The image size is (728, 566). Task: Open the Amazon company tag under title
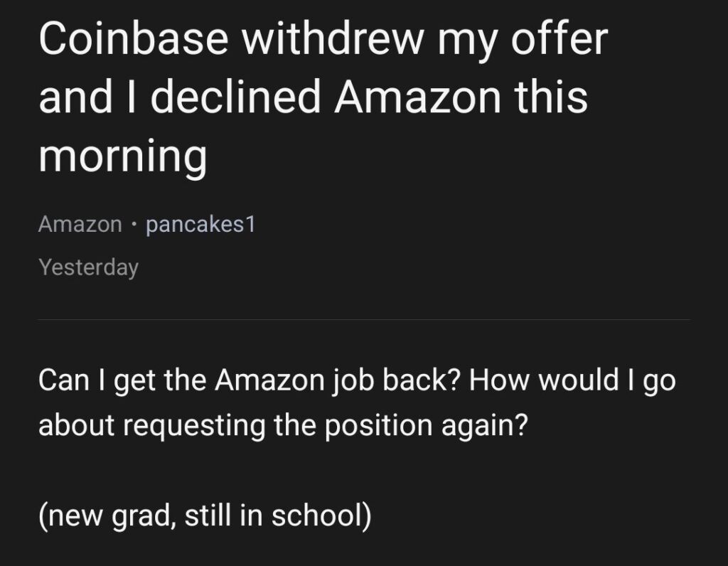click(x=80, y=224)
